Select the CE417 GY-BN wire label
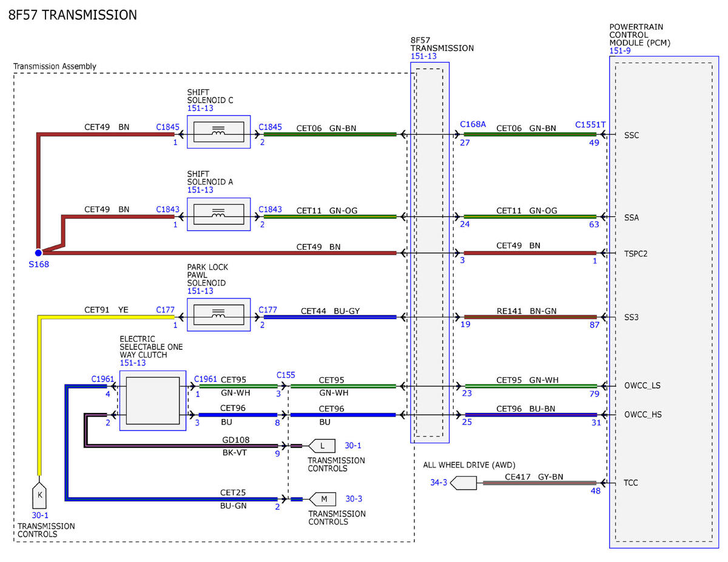 (534, 477)
